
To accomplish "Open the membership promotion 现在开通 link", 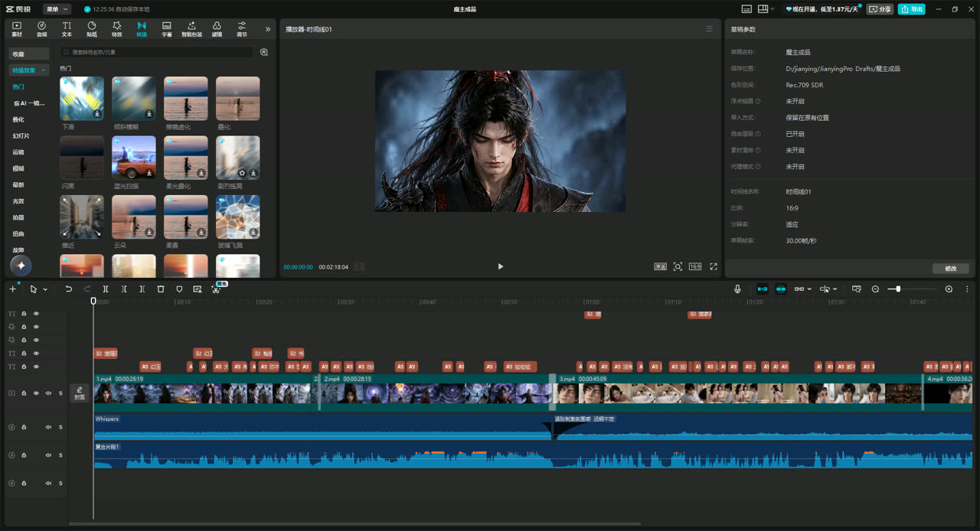I will coord(824,9).
